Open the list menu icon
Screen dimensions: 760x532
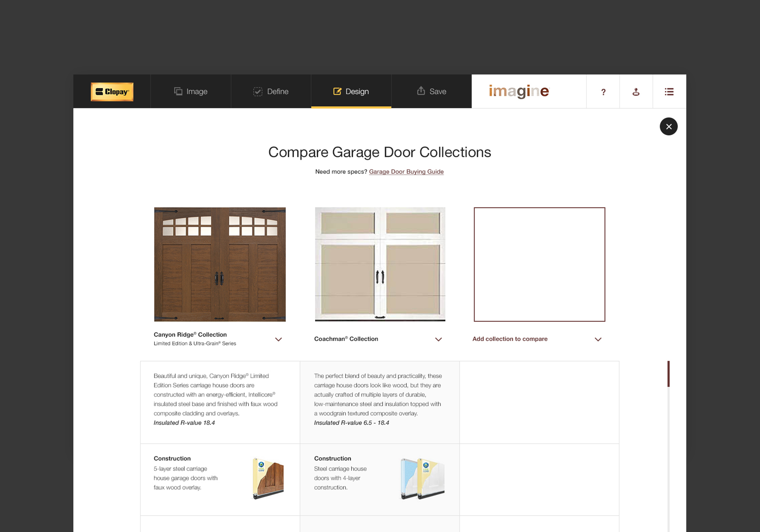click(x=669, y=92)
